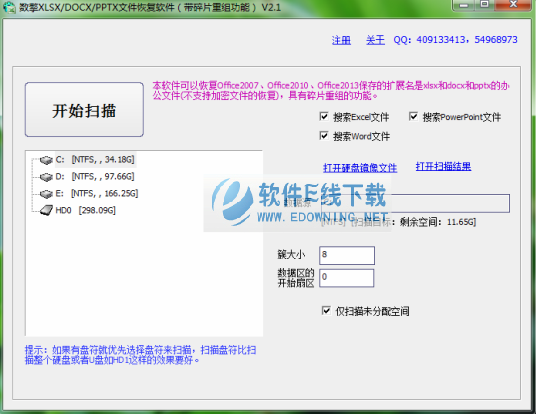Toggle 搜索Word文件 checkbox
The width and height of the screenshot is (536, 414).
(324, 136)
